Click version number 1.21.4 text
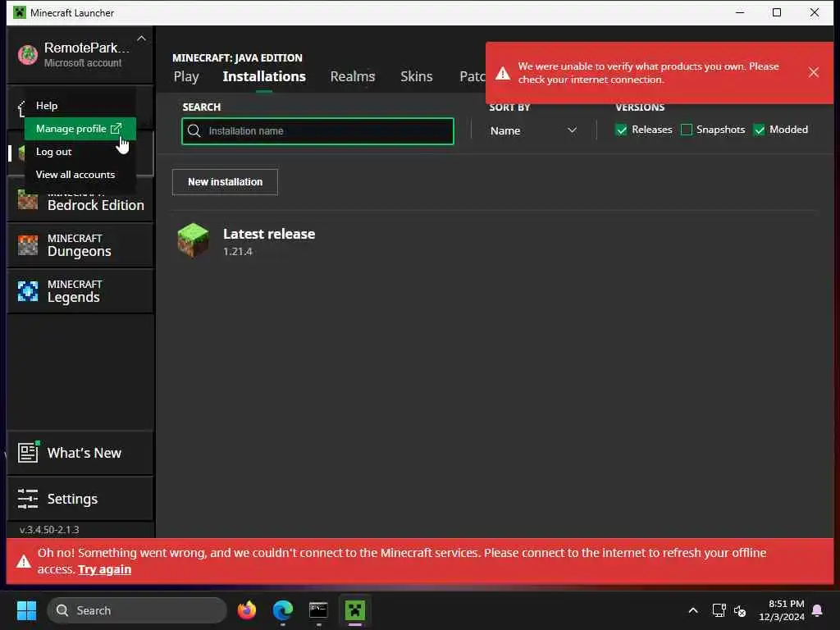 click(238, 252)
